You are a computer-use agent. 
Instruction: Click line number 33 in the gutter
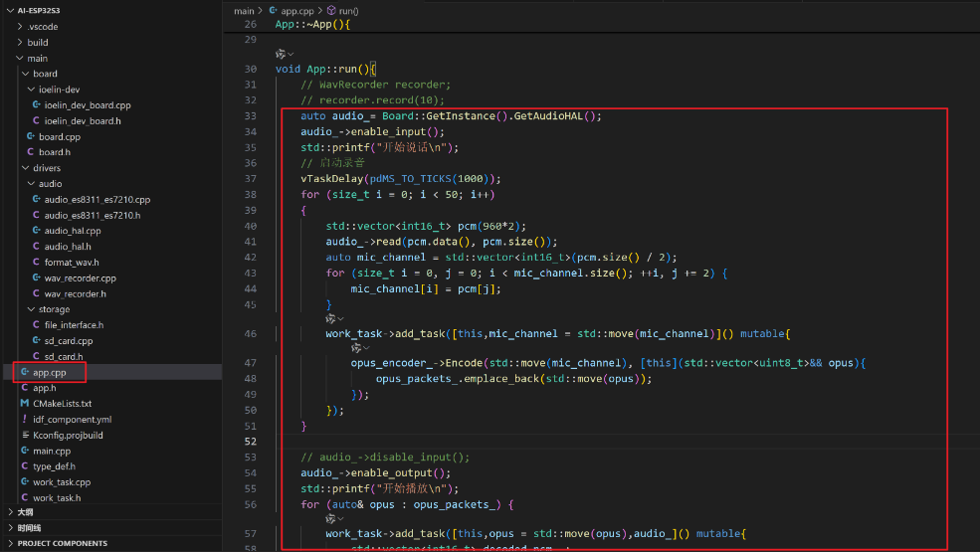point(250,115)
